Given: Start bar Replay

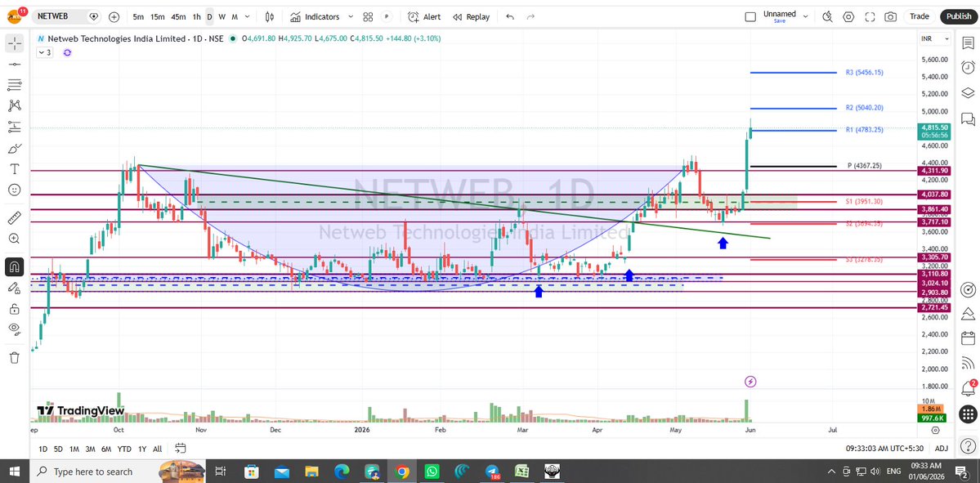Looking at the screenshot, I should [472, 17].
